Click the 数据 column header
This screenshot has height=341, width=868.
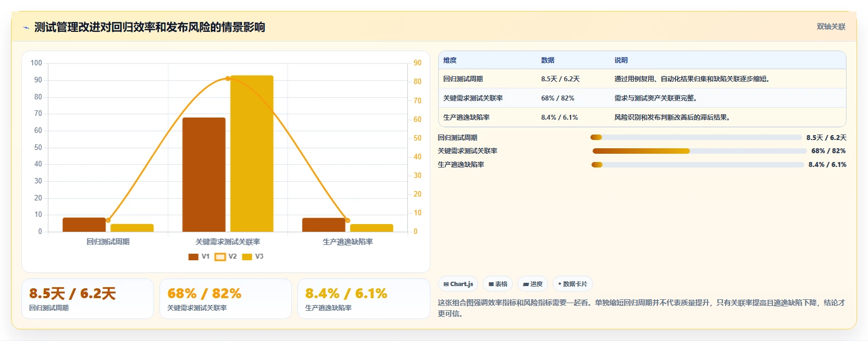[548, 60]
